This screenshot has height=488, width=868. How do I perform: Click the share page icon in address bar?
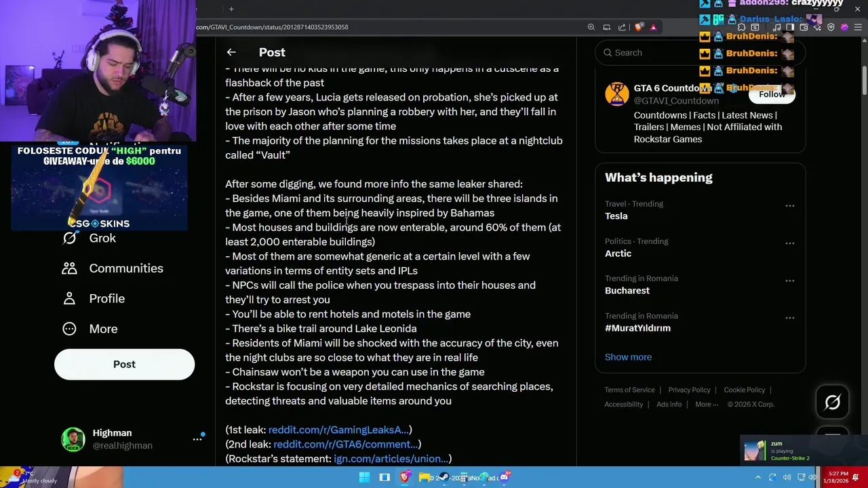[622, 27]
